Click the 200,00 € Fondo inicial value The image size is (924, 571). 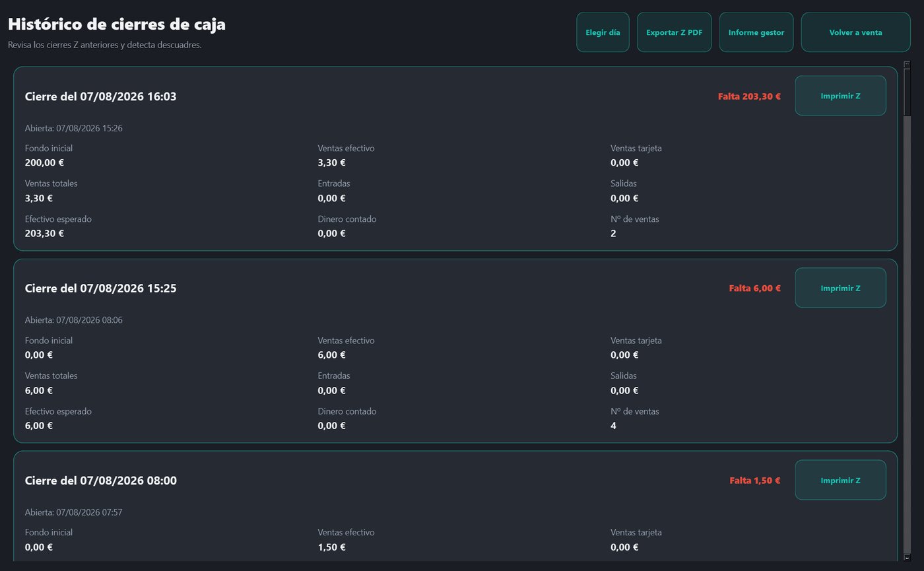coord(44,162)
